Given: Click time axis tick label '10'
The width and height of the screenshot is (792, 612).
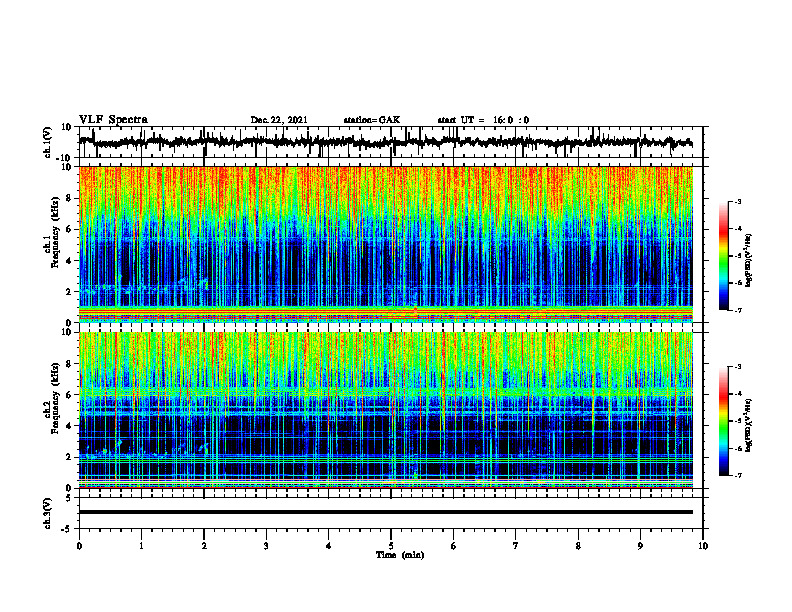Looking at the screenshot, I should [703, 546].
